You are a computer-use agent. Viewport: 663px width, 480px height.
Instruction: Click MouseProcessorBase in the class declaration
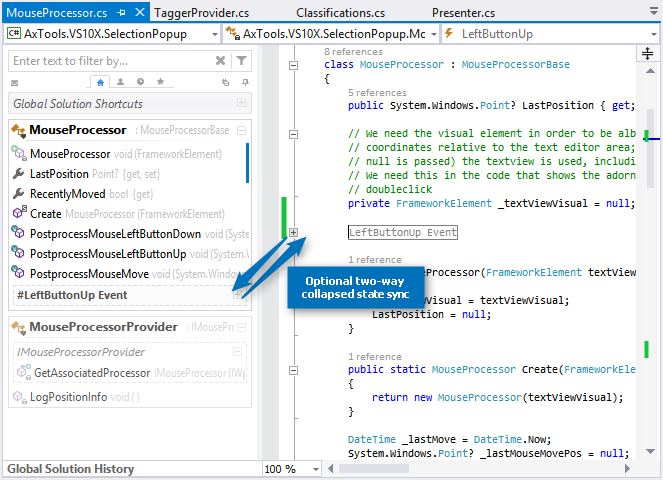[x=515, y=64]
